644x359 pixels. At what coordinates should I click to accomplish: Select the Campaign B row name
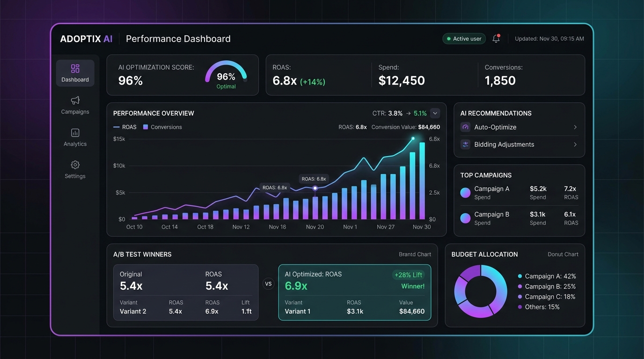(491, 214)
